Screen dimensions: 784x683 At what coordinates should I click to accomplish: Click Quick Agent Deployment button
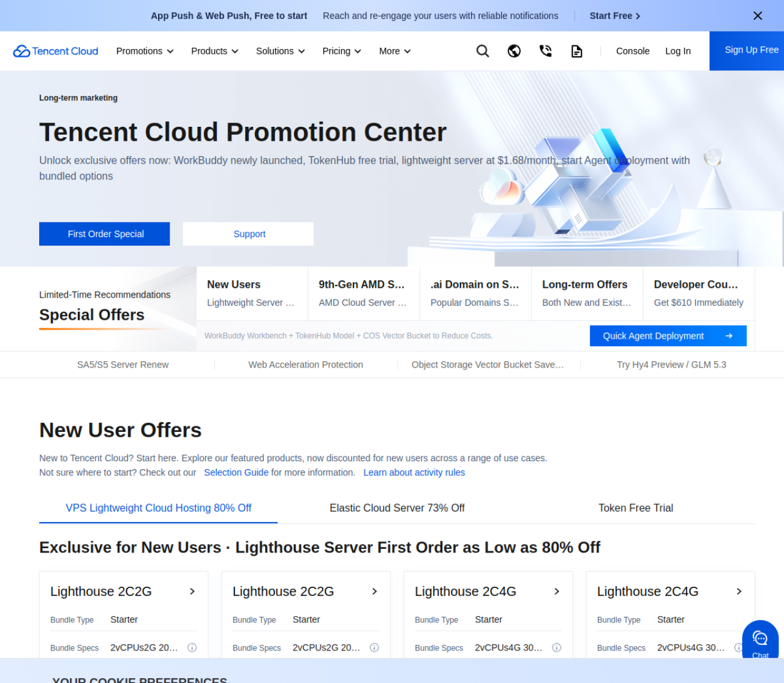(x=668, y=336)
